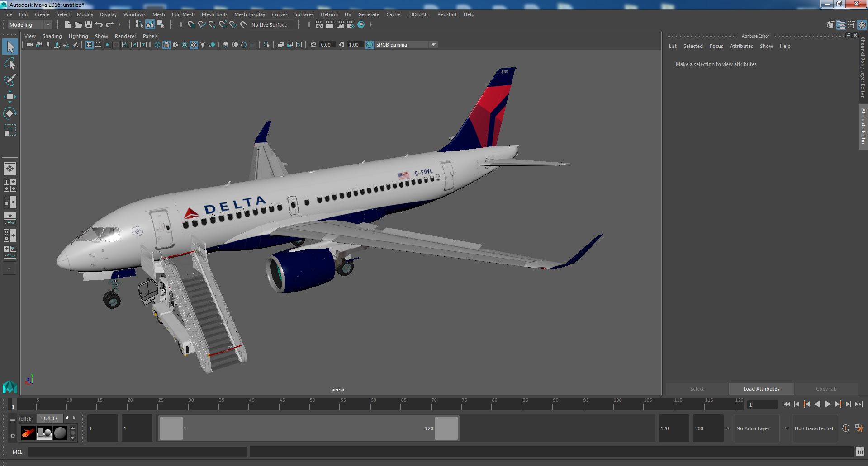Select the arrow Select tool

(9, 47)
